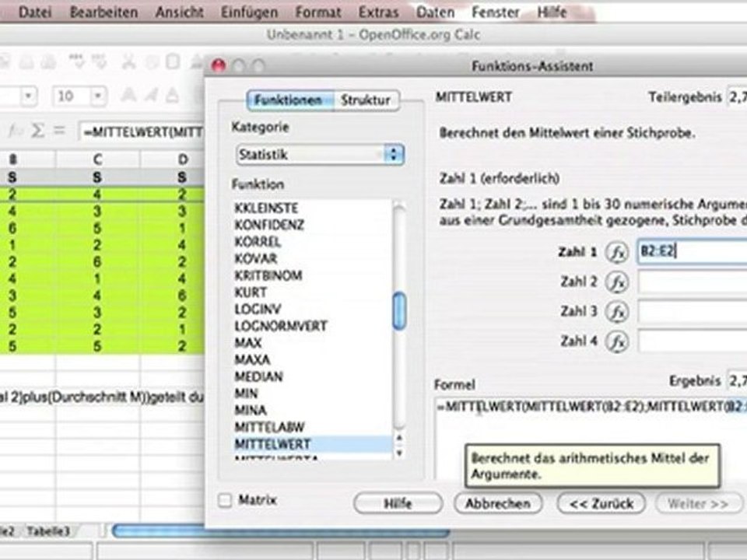747x560 pixels.
Task: Click the function list scroll up arrow
Action: (399, 439)
